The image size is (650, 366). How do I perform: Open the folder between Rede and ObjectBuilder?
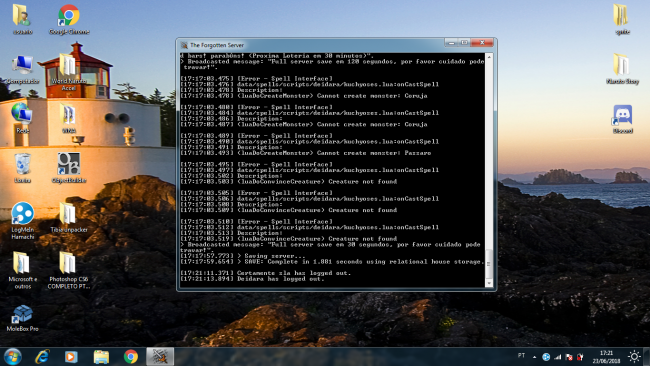(x=69, y=118)
